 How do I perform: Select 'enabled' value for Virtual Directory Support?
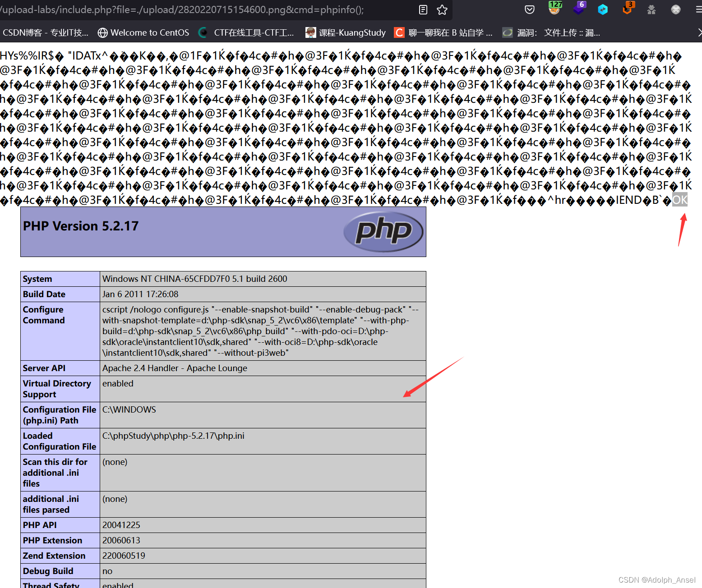[x=118, y=383]
